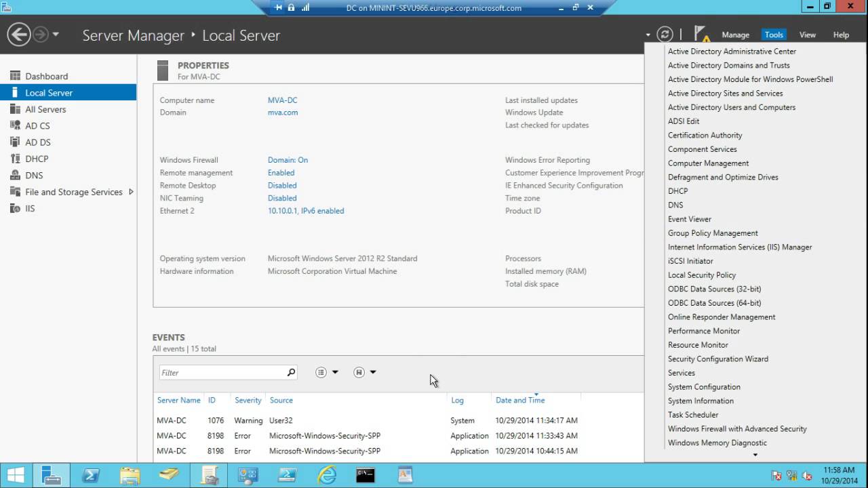Click the Back navigation arrow
868x488 pixels.
click(19, 35)
